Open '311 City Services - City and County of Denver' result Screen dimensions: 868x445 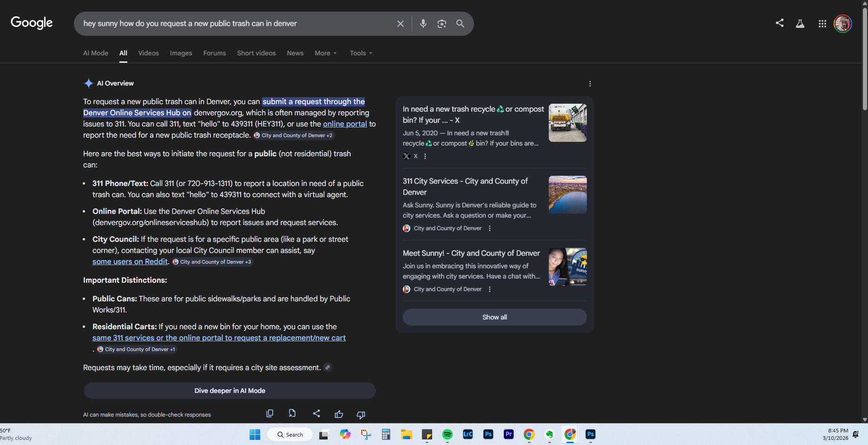[465, 186]
